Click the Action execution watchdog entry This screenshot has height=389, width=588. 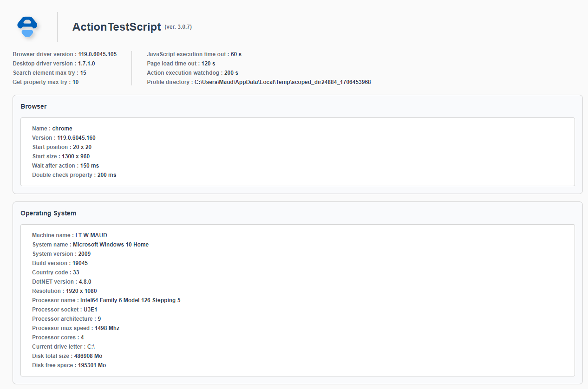click(193, 73)
